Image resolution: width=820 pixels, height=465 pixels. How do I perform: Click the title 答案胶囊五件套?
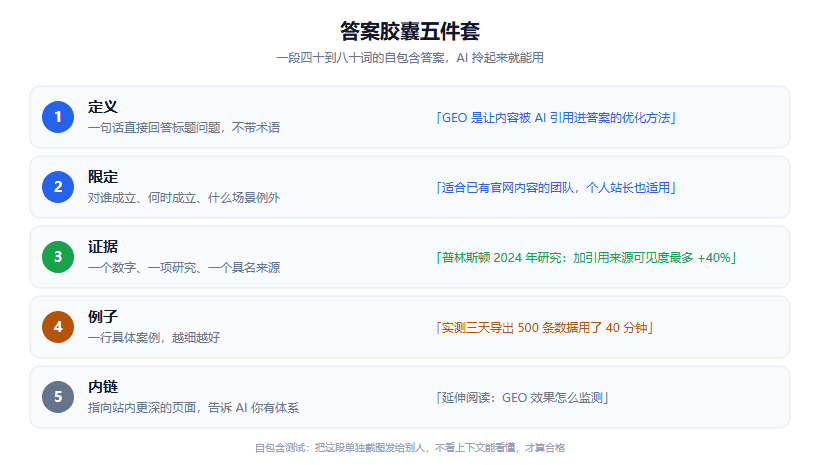click(410, 31)
